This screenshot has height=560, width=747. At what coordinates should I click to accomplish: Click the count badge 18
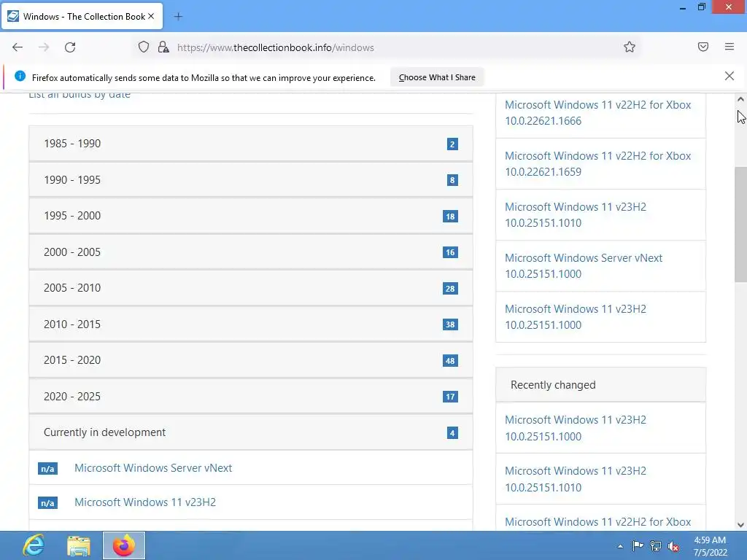(450, 216)
